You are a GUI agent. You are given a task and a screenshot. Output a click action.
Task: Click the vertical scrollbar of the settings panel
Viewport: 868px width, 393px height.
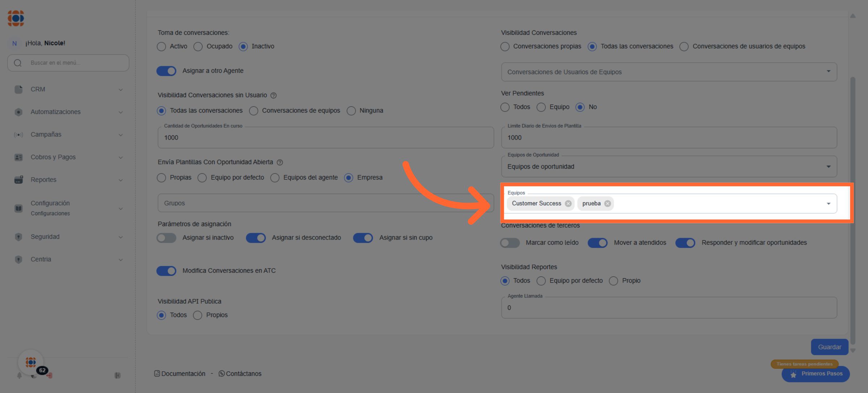pos(853,210)
